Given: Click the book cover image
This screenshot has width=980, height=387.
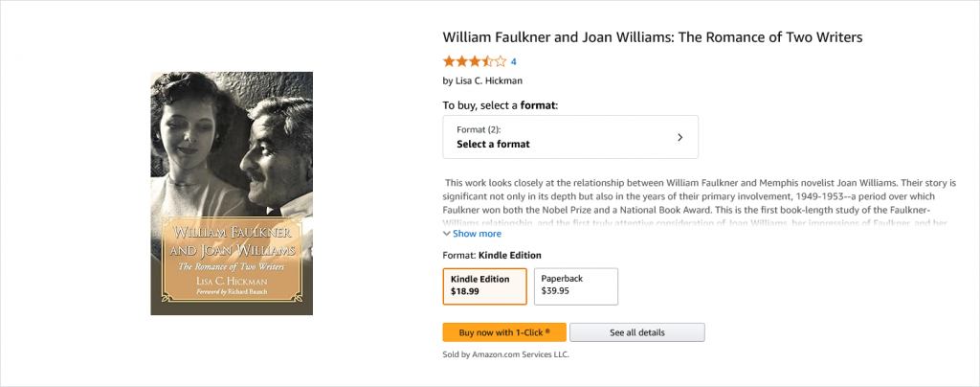Looking at the screenshot, I should pyautogui.click(x=232, y=193).
